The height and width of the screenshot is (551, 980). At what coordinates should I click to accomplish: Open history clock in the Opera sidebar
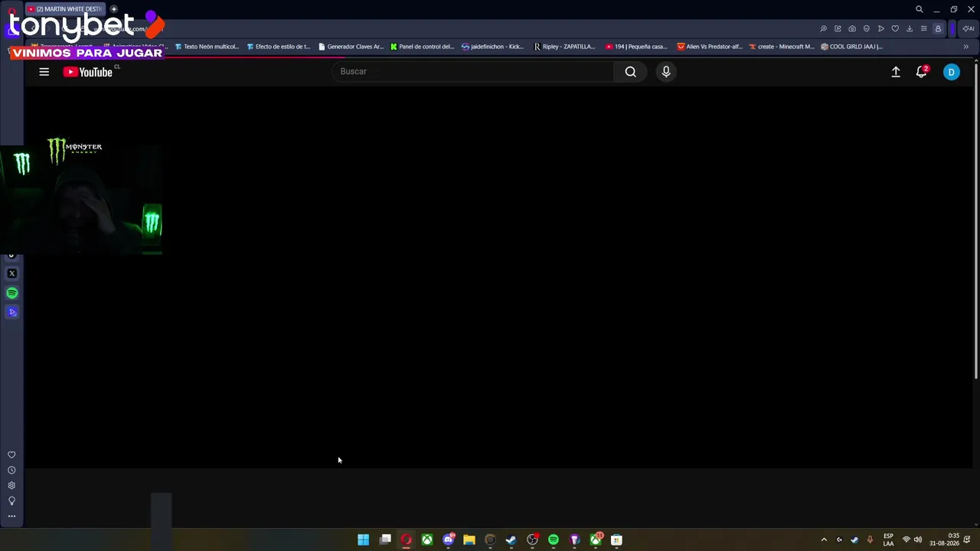coord(11,470)
